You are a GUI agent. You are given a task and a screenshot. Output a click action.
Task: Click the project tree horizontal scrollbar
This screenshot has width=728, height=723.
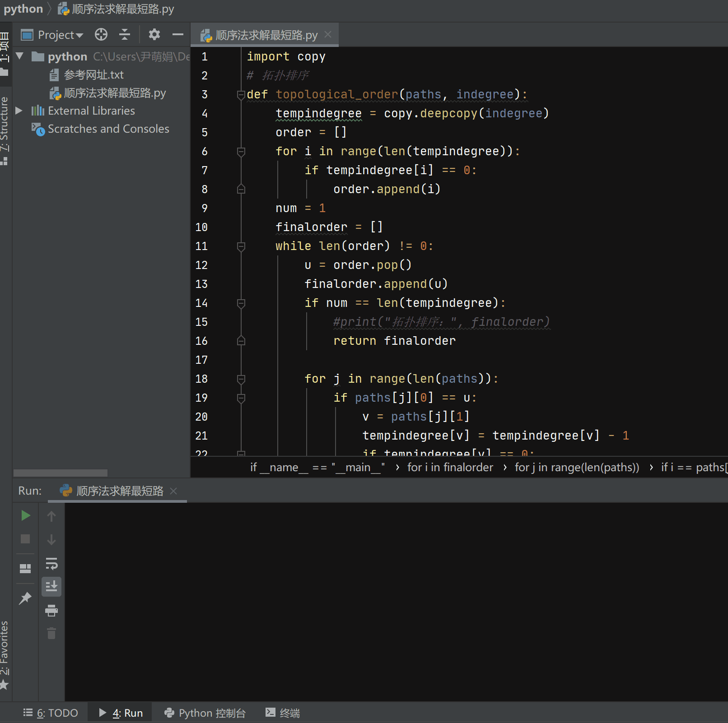coord(61,473)
